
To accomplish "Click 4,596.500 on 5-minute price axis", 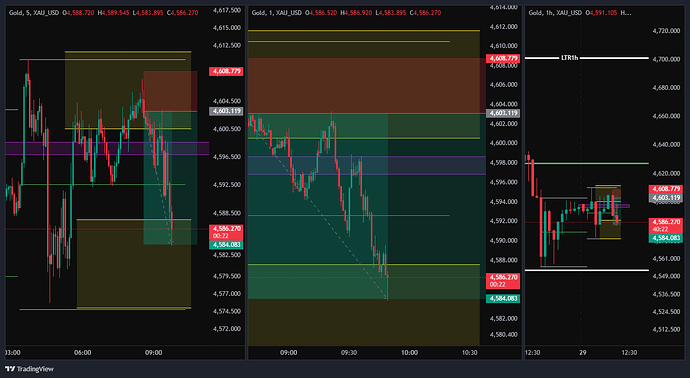I will 227,157.
